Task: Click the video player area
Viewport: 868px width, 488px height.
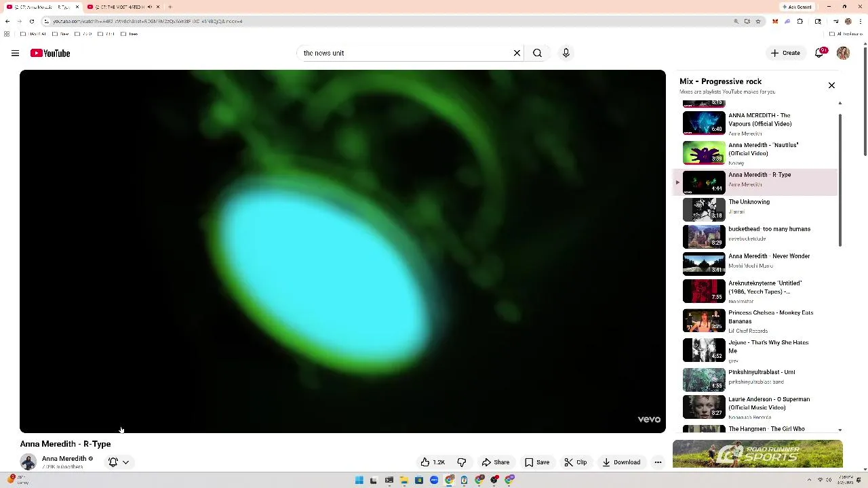Action: pos(342,251)
